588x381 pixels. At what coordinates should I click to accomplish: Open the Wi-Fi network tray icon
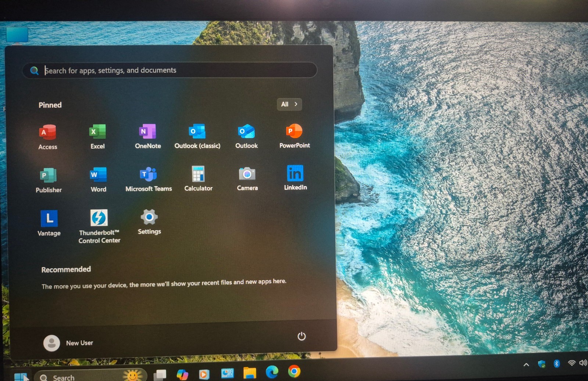[571, 363]
